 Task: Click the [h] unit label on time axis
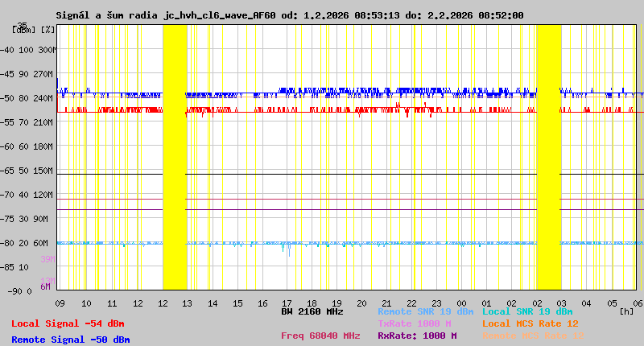(625, 310)
